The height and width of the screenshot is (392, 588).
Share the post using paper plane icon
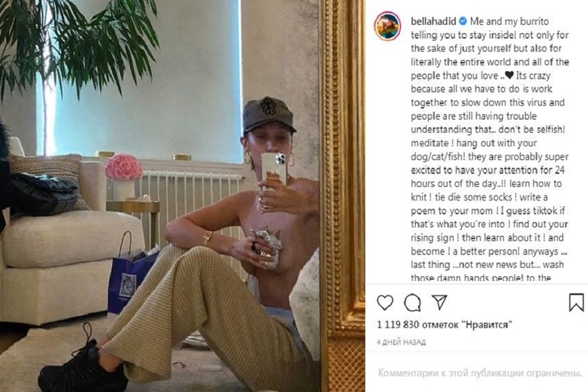tap(439, 302)
